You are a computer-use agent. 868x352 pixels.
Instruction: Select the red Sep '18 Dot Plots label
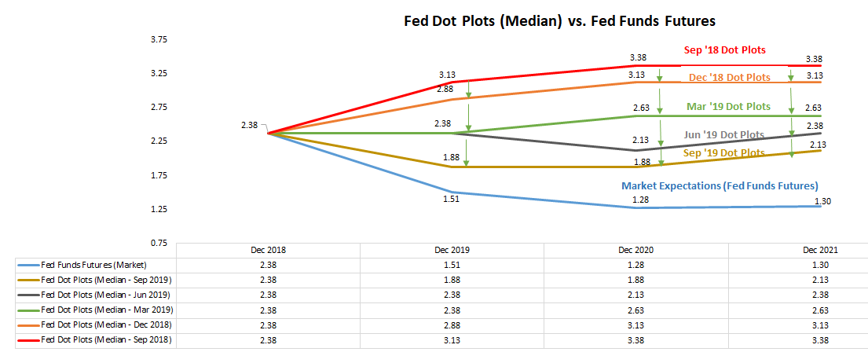pyautogui.click(x=724, y=50)
